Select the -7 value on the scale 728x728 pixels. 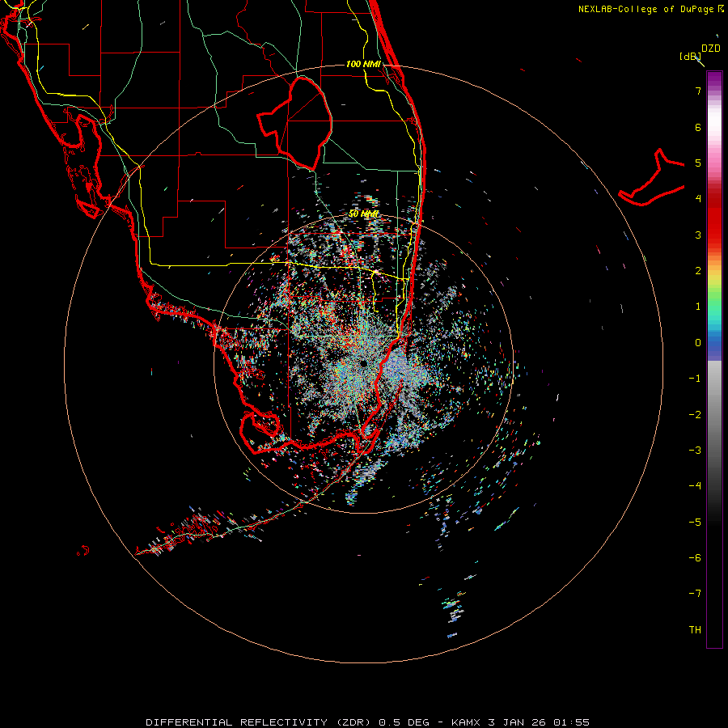coord(695,594)
